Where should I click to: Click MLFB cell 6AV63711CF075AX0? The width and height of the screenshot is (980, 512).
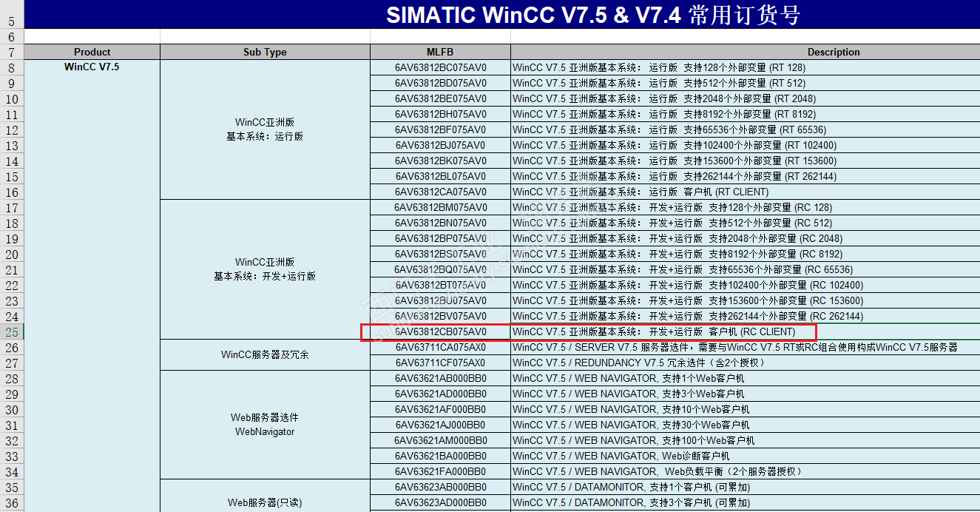(x=440, y=363)
